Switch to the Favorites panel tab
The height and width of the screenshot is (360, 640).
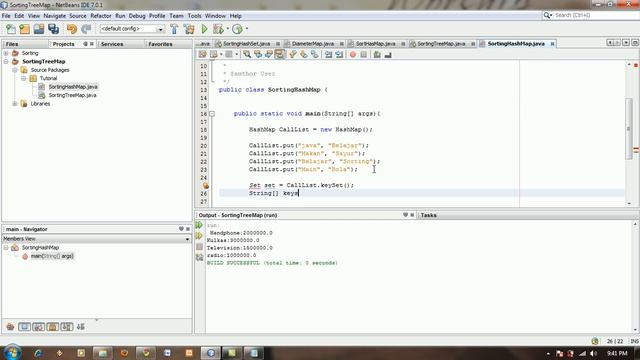click(x=160, y=44)
